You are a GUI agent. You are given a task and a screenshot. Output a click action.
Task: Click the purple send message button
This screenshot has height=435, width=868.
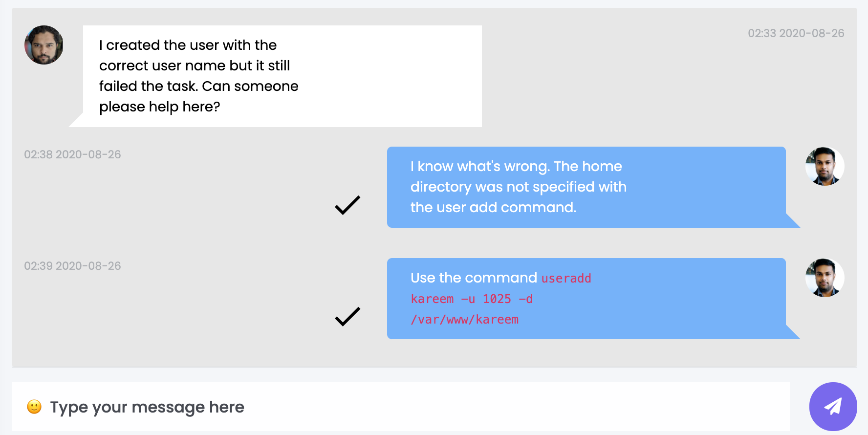[833, 406]
